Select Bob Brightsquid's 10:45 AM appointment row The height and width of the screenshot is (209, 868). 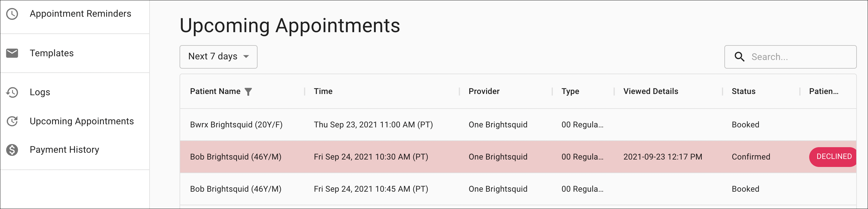(518, 189)
